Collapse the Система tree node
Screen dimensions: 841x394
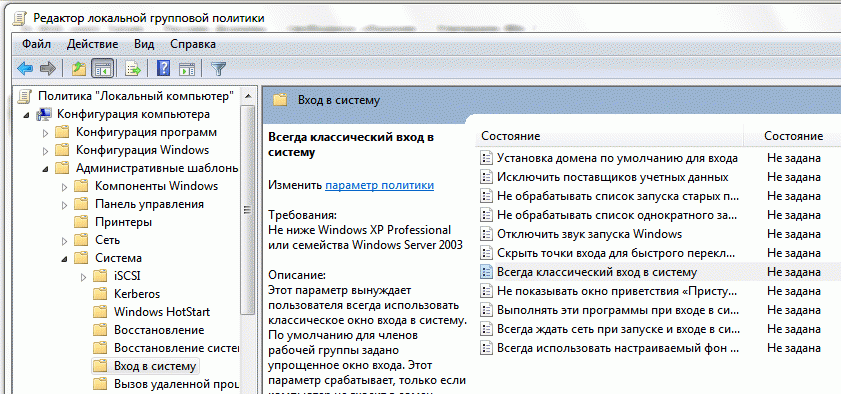tap(64, 259)
